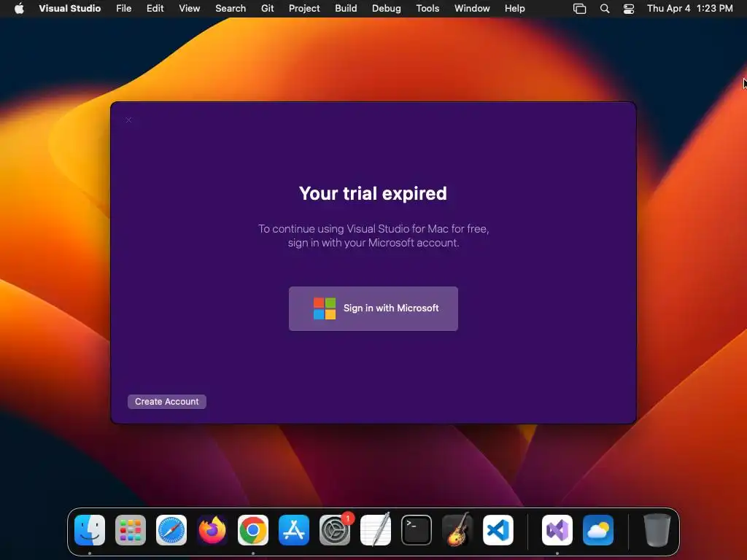Open the Trash in the Dock
This screenshot has height=560, width=747.
click(657, 530)
